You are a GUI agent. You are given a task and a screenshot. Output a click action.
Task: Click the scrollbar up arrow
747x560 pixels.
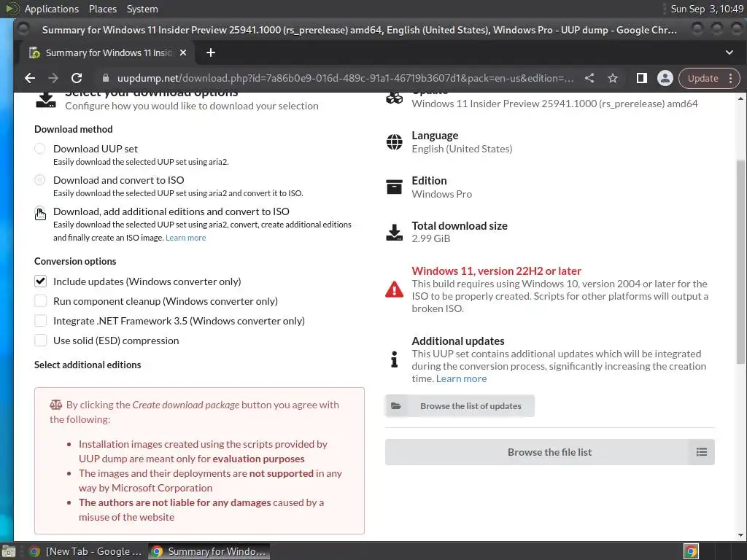point(740,98)
